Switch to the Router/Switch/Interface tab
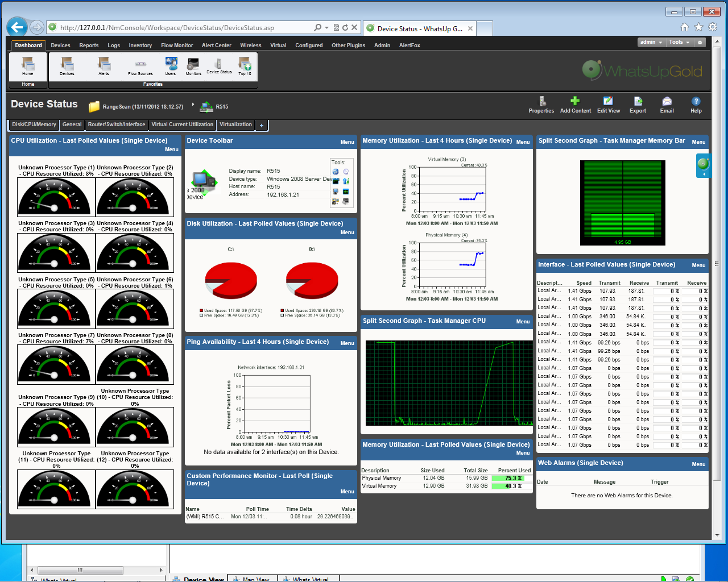Viewport: 728px width, 582px height. pos(117,124)
